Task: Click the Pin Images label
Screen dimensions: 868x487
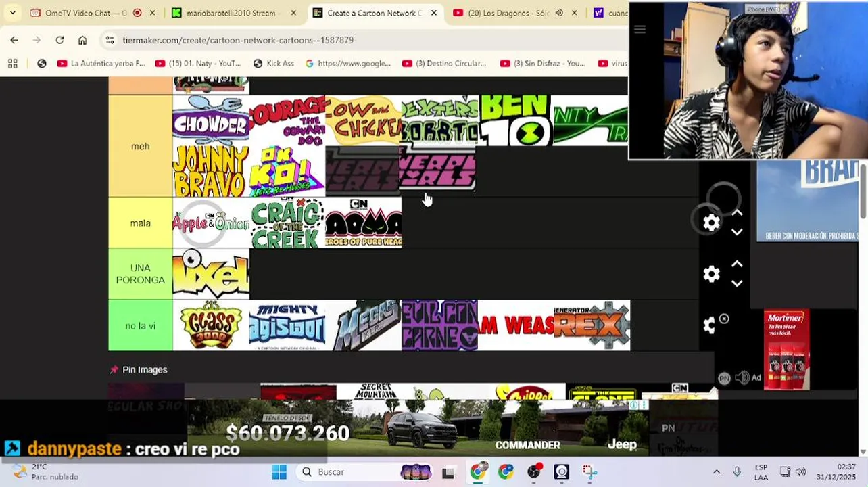Action: [145, 370]
